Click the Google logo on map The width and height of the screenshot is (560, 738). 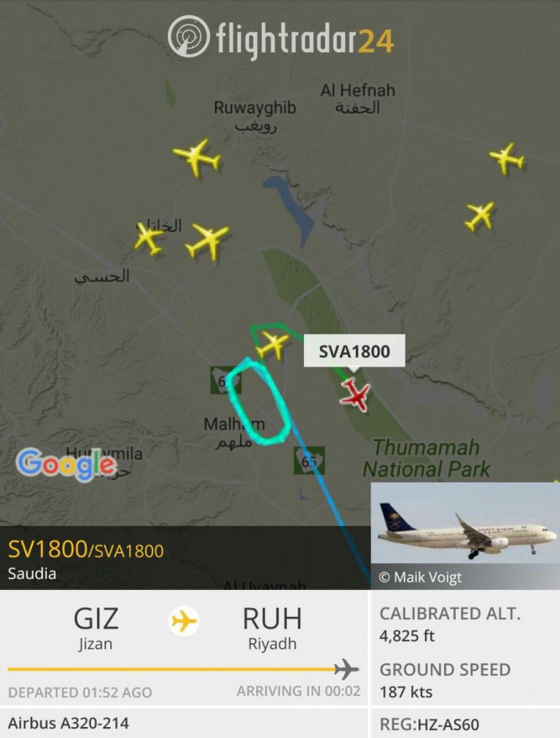(x=66, y=464)
